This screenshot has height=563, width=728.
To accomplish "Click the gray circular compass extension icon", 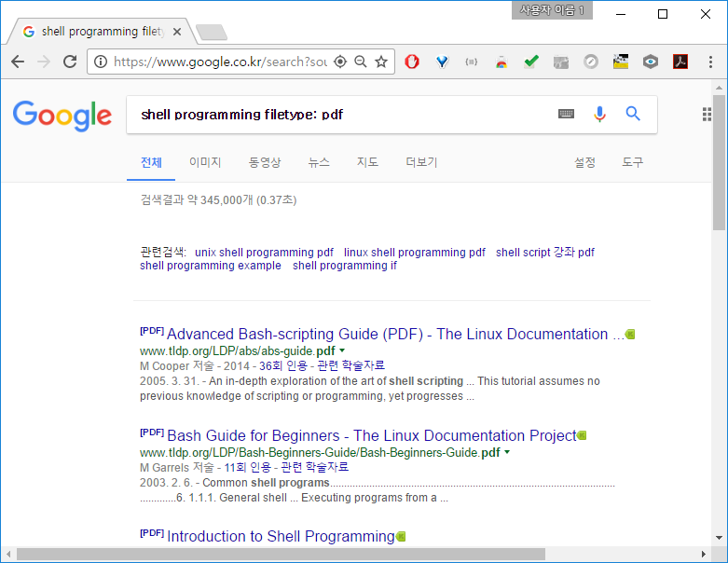I will 591,62.
